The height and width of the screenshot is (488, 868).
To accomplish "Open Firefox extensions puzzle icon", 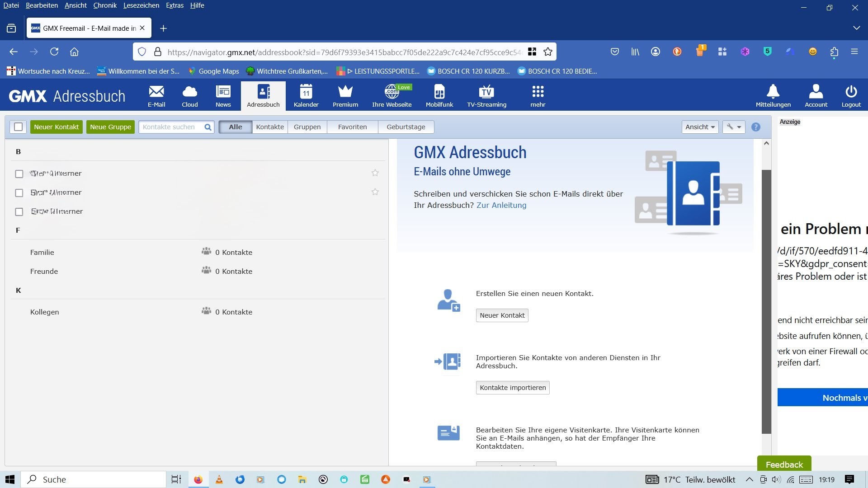I will click(x=834, y=52).
